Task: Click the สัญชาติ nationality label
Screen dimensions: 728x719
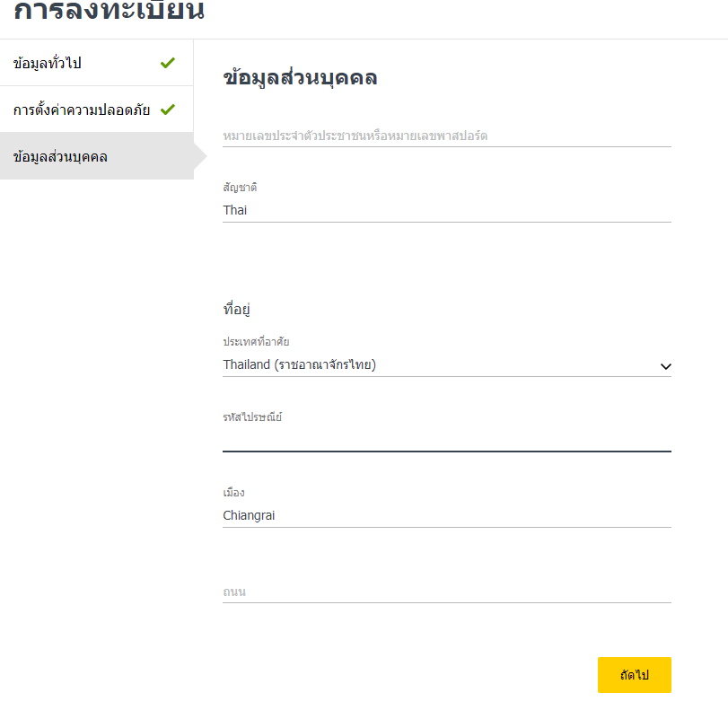Action: (x=240, y=188)
